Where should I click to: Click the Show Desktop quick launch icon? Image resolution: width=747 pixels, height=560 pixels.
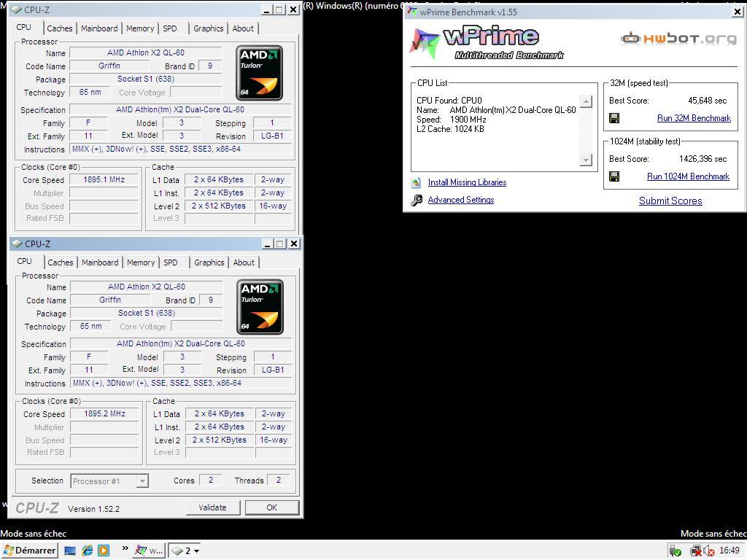tap(70, 551)
